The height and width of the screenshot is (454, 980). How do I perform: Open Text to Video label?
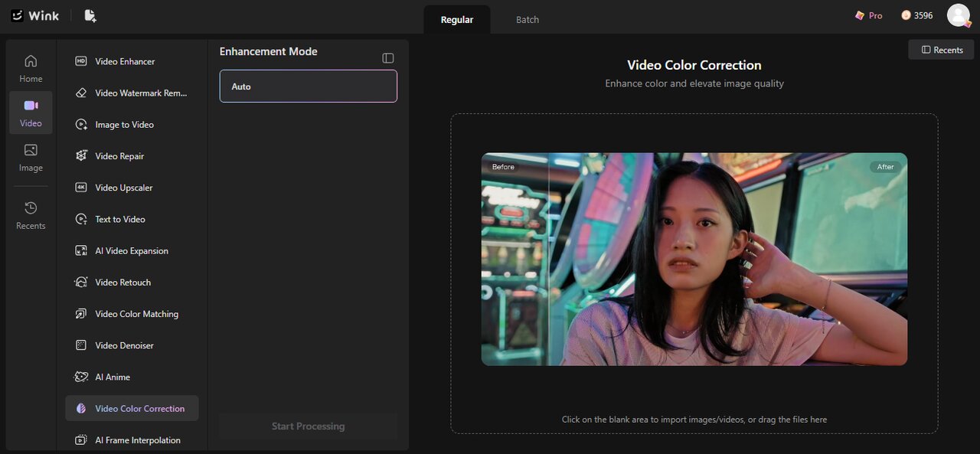[120, 219]
